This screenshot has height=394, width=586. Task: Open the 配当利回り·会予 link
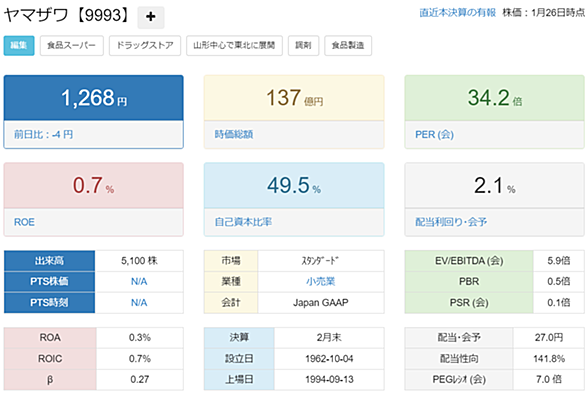(x=451, y=222)
